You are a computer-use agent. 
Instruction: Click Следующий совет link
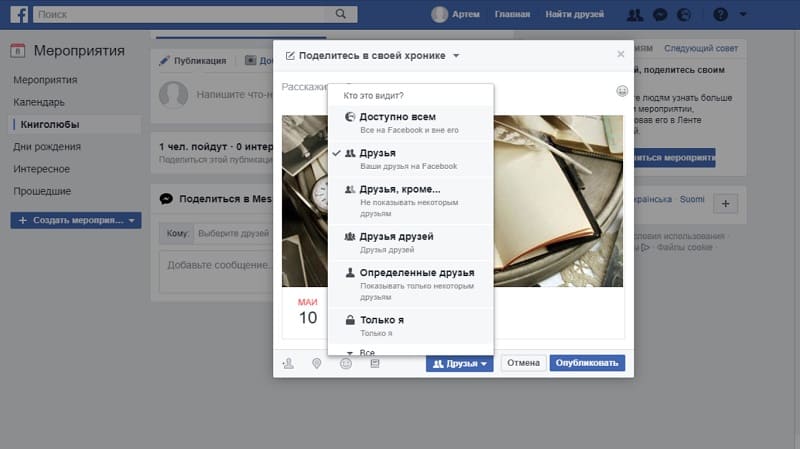coord(701,48)
